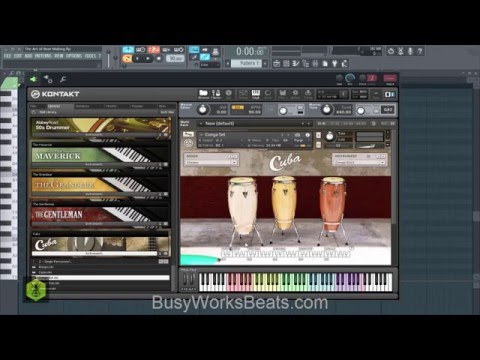Open the New (default) multi rack dropdown

coord(254,124)
